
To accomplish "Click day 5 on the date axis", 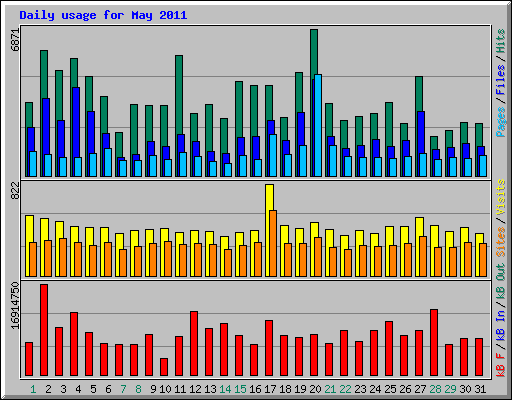I will click(x=93, y=389).
